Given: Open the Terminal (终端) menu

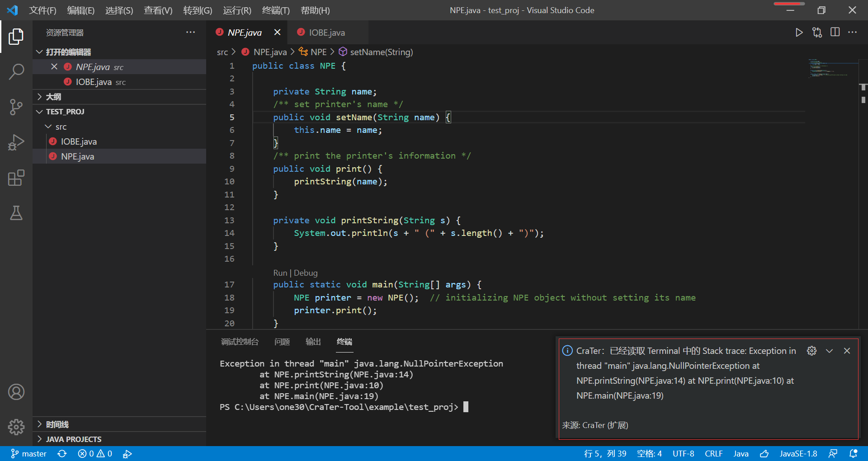Looking at the screenshot, I should [276, 10].
